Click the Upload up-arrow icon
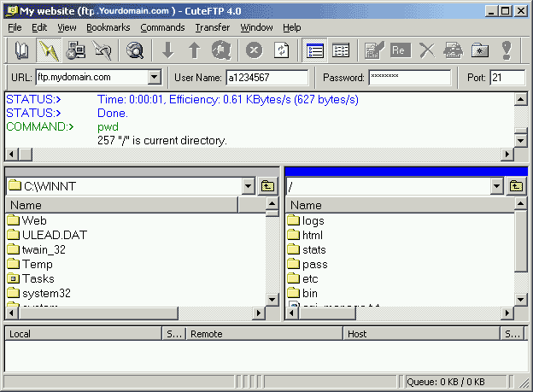533x392 pixels. (194, 50)
